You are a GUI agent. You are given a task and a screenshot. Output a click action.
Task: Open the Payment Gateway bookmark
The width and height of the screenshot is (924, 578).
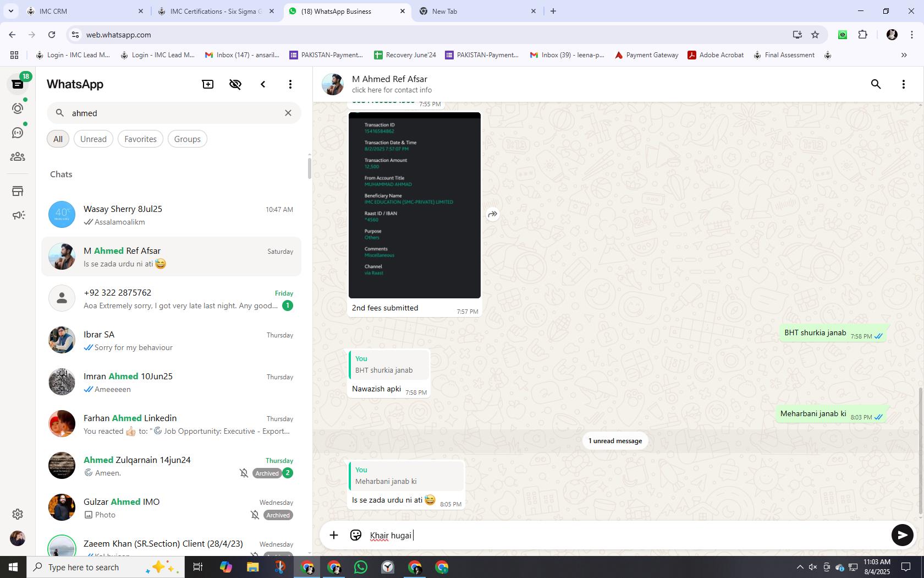[646, 55]
